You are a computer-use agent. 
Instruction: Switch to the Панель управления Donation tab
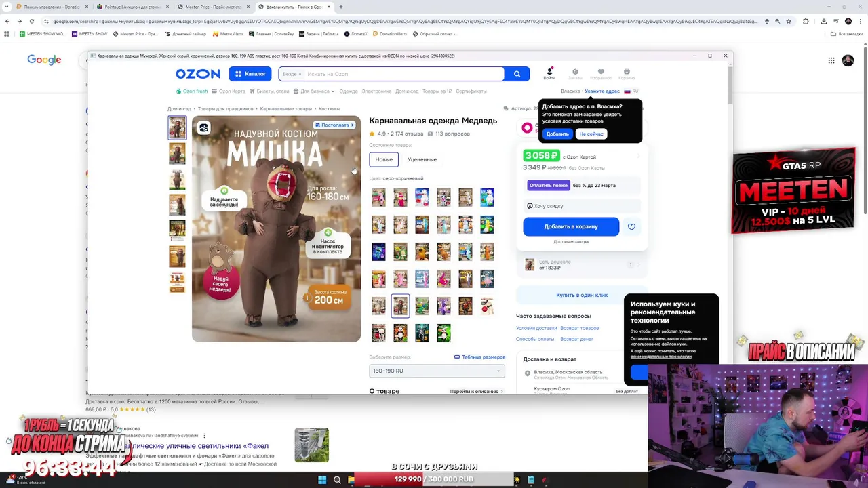click(52, 7)
